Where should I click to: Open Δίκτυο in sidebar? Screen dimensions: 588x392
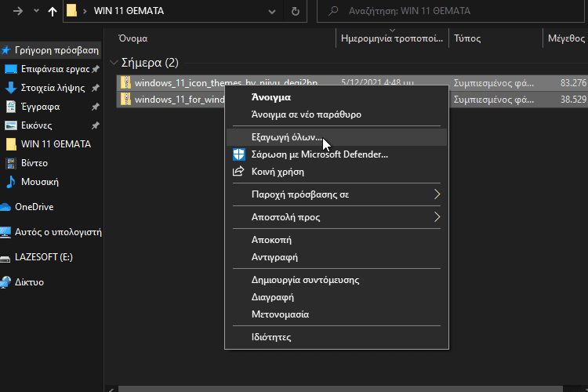[29, 282]
